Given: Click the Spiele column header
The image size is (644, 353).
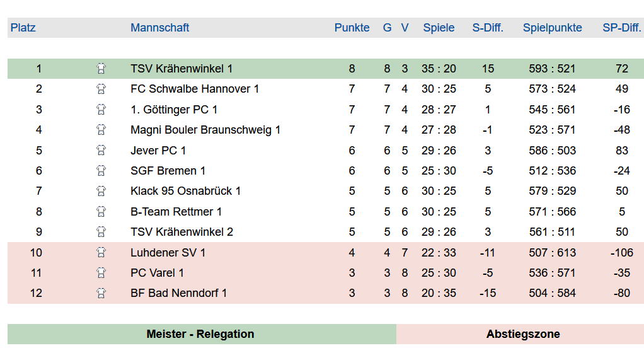Looking at the screenshot, I should [x=439, y=28].
